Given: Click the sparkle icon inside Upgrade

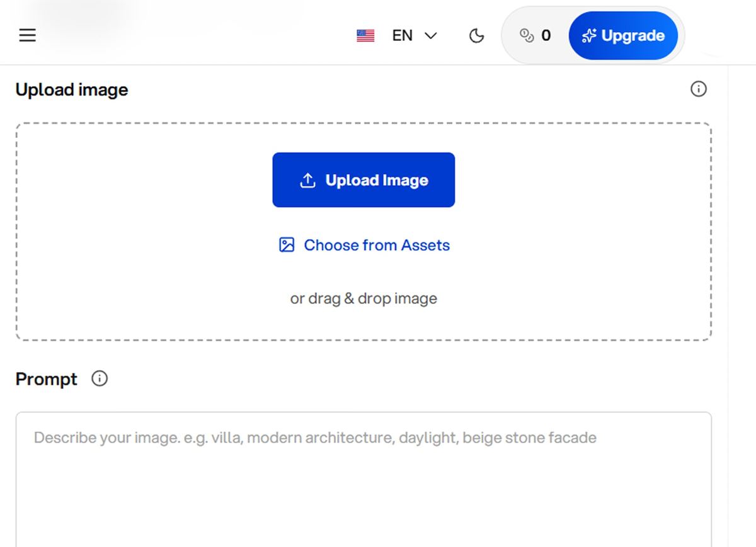Looking at the screenshot, I should tap(589, 36).
